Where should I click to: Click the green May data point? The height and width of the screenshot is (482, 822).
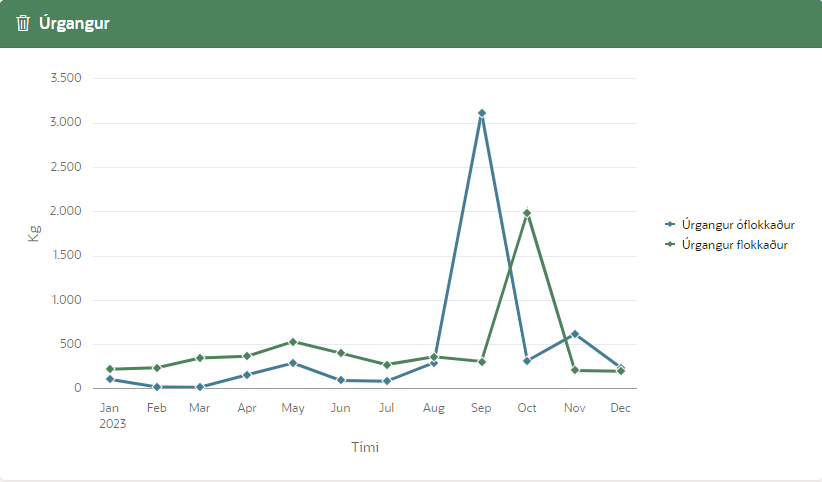[293, 342]
